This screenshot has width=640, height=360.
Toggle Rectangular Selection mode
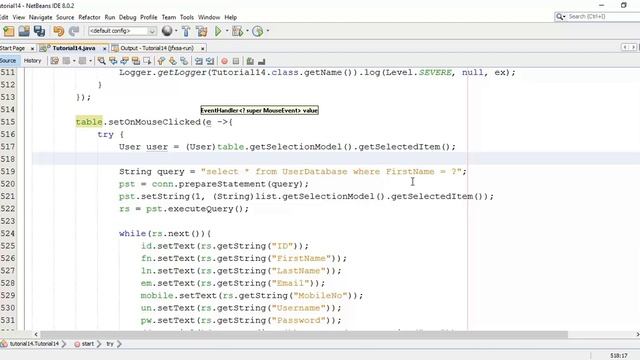click(x=147, y=61)
